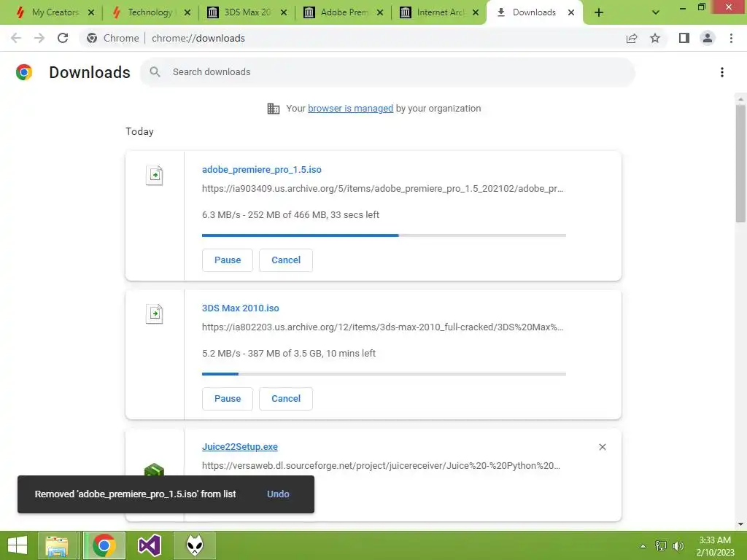The image size is (747, 560).
Task: Reload the downloads page
Action: 63,38
